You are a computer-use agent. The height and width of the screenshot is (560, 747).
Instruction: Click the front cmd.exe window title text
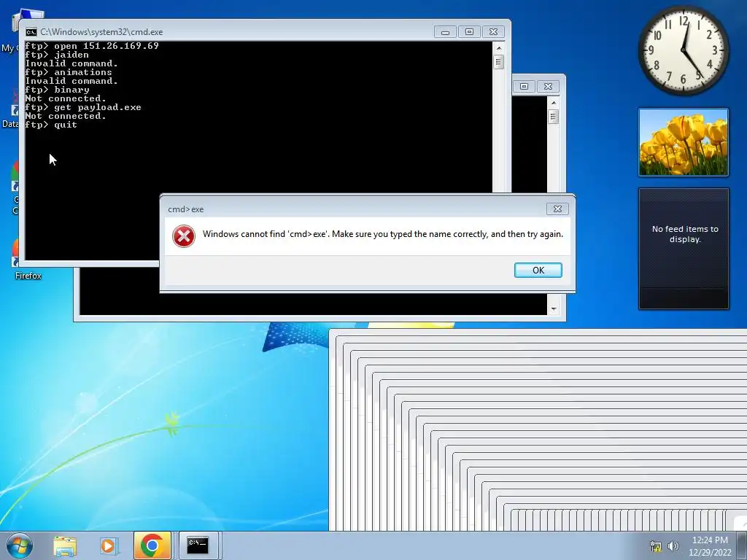tap(101, 32)
